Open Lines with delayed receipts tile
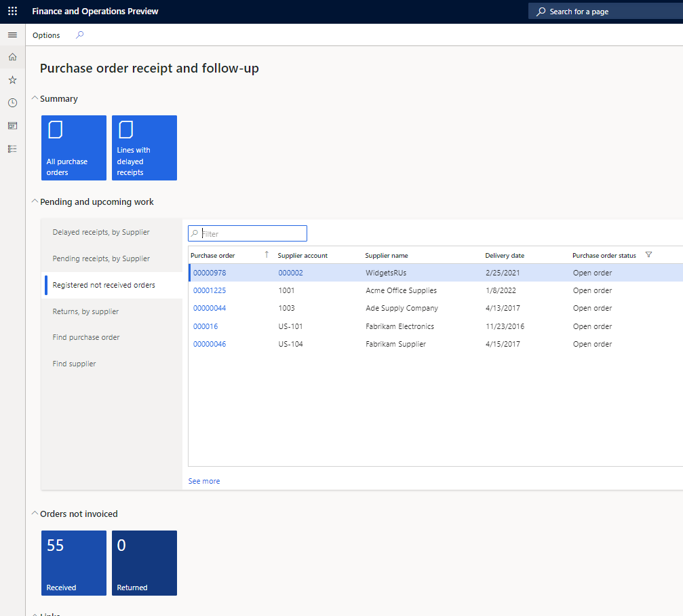This screenshot has width=683, height=616. [144, 148]
